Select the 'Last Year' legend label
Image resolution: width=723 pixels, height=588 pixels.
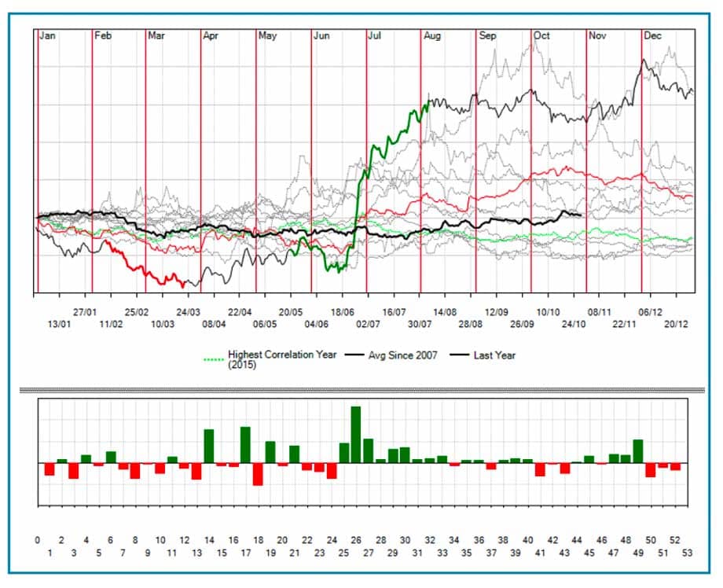[494, 355]
